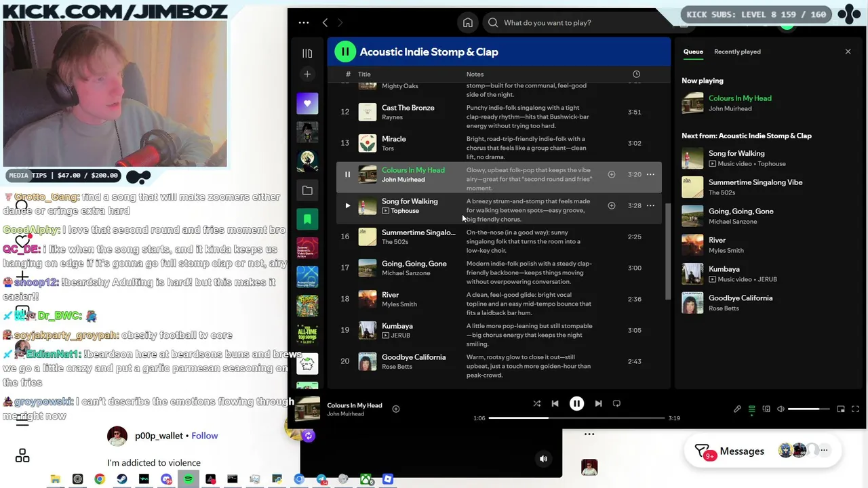Go back with Spotify's back arrow

click(x=325, y=22)
